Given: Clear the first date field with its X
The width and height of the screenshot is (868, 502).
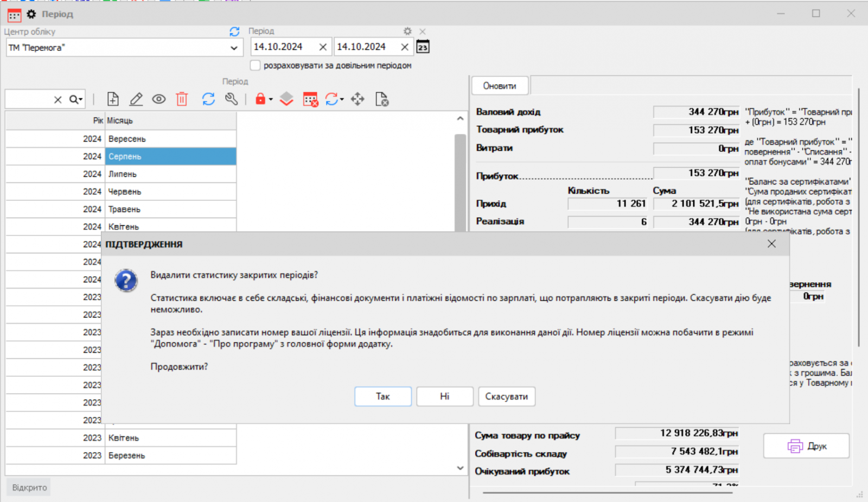Looking at the screenshot, I should (322, 47).
